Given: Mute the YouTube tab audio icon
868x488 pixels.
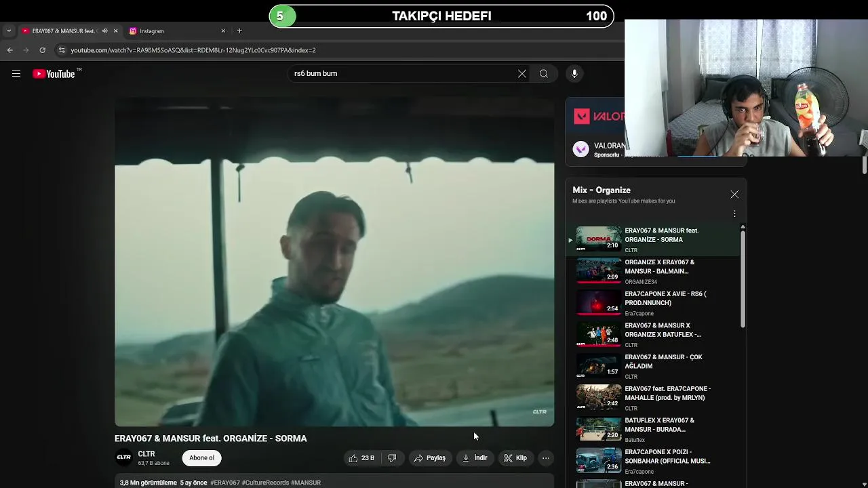Looking at the screenshot, I should tap(104, 31).
